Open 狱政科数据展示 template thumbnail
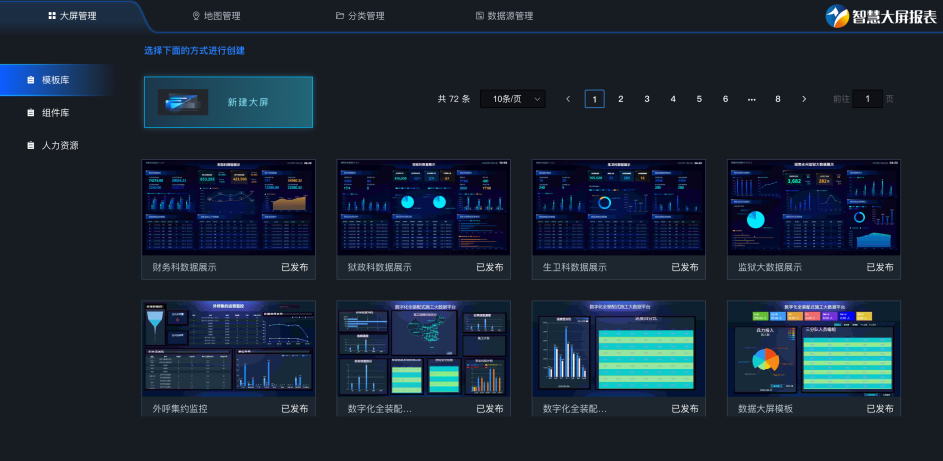943x461 pixels. tap(423, 207)
